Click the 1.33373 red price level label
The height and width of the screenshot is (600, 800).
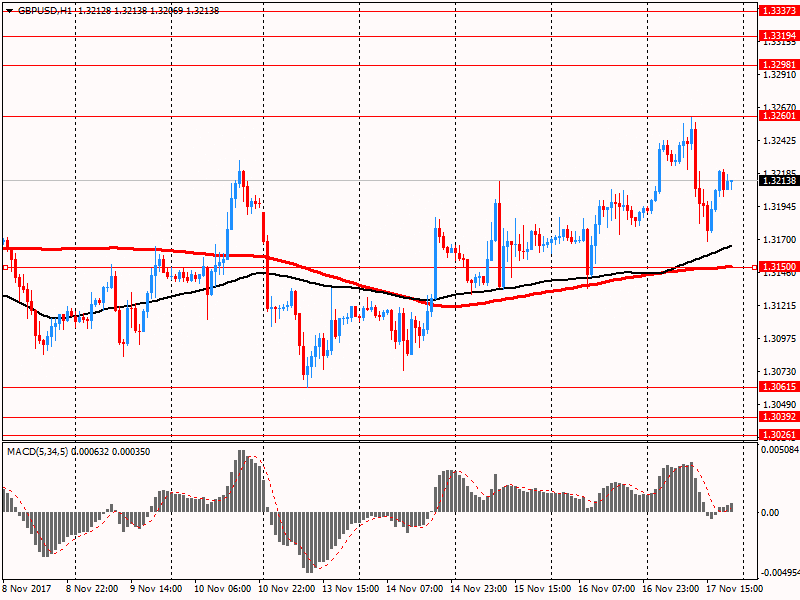(779, 11)
